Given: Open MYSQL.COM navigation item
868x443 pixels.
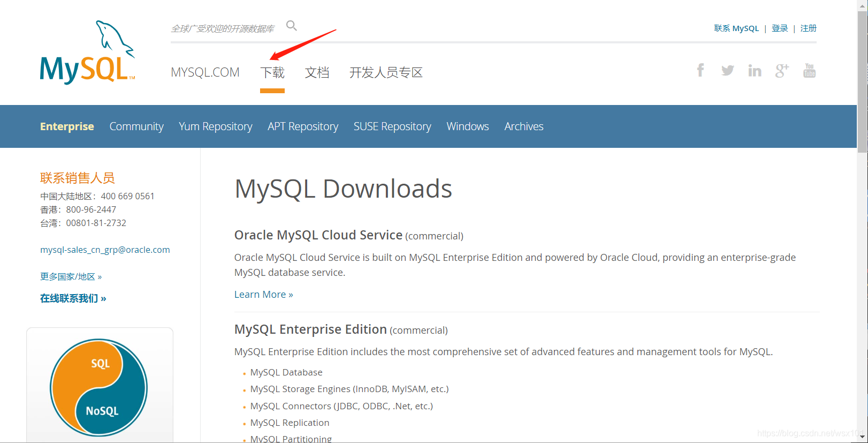Looking at the screenshot, I should 205,72.
